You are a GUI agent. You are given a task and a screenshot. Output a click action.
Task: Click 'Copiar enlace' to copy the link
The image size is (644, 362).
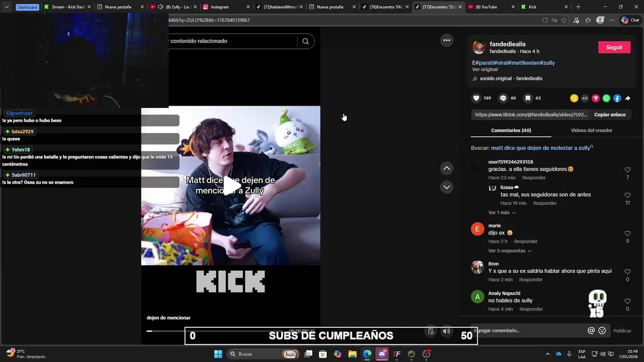tap(610, 115)
